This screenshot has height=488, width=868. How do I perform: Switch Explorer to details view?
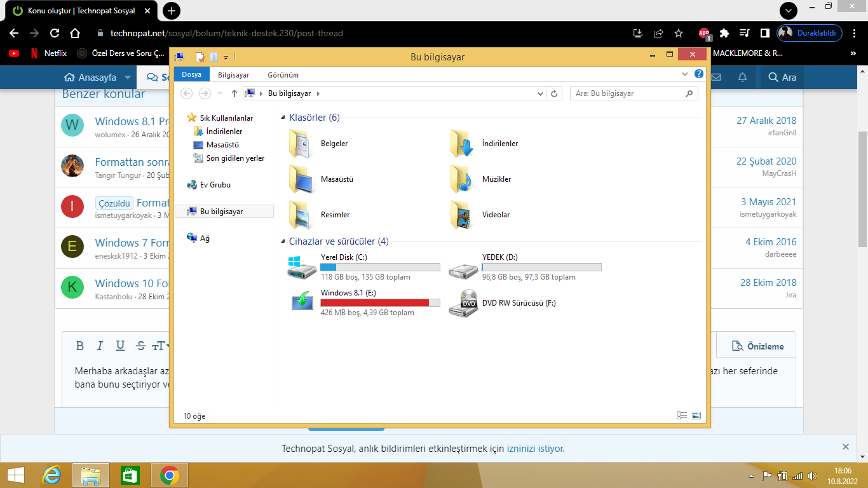coord(682,416)
